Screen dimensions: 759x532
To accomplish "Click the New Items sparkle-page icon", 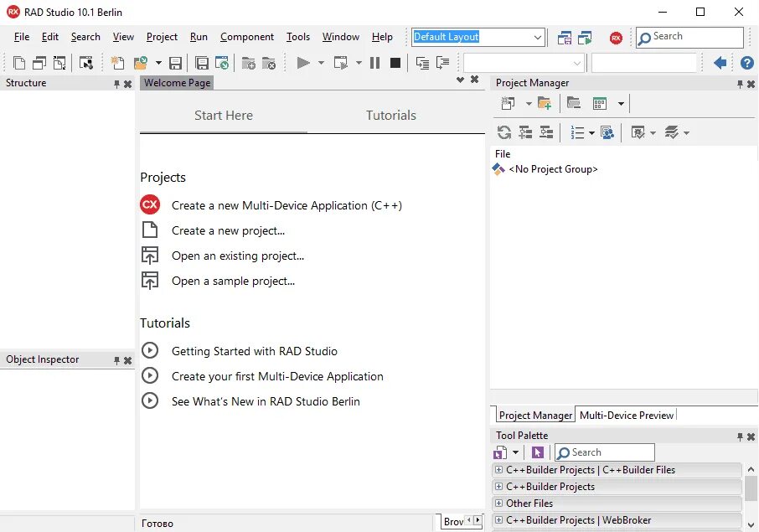I will pyautogui.click(x=117, y=63).
